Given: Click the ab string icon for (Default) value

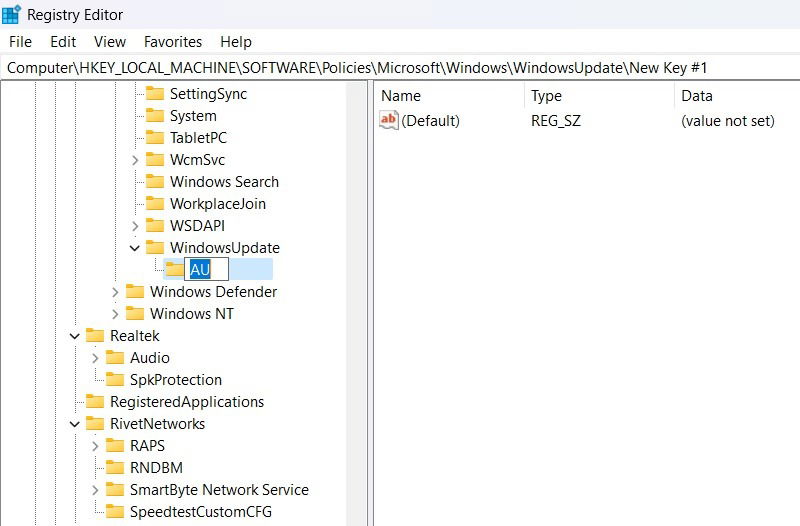Looking at the screenshot, I should pos(388,120).
